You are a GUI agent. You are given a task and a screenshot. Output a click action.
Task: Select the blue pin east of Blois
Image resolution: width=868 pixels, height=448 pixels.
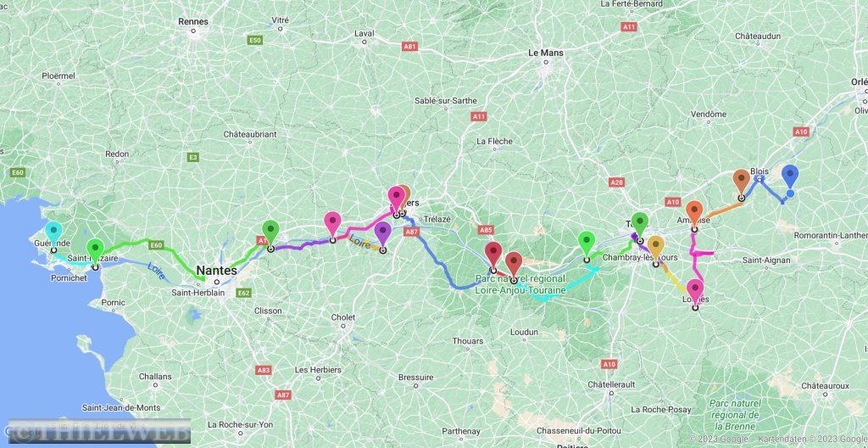(790, 176)
